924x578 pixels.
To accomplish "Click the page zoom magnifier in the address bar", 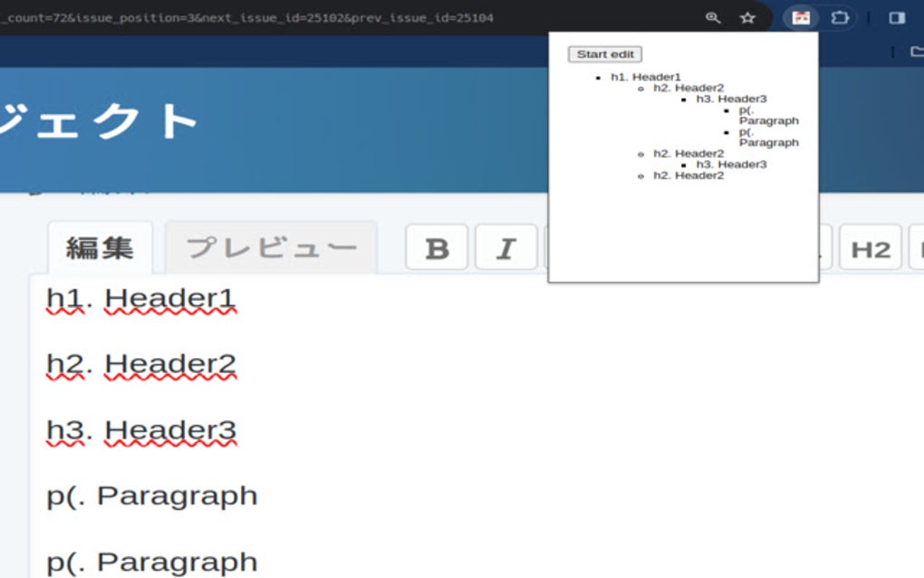I will pyautogui.click(x=715, y=16).
